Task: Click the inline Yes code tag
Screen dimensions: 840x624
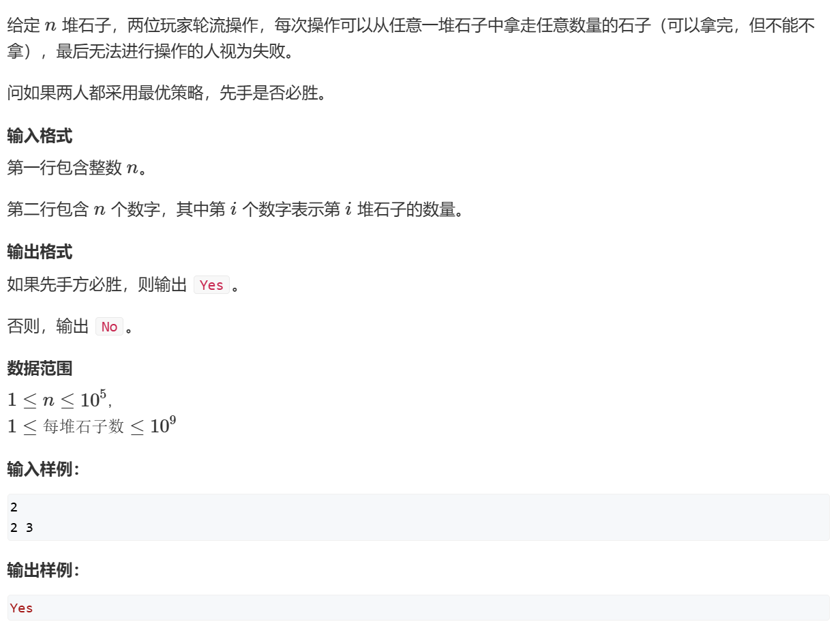Action: click(211, 285)
